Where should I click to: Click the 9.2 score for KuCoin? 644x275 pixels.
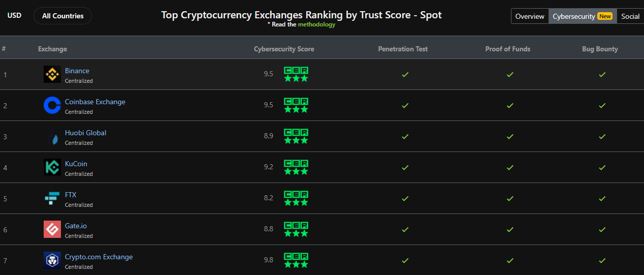[x=269, y=167]
